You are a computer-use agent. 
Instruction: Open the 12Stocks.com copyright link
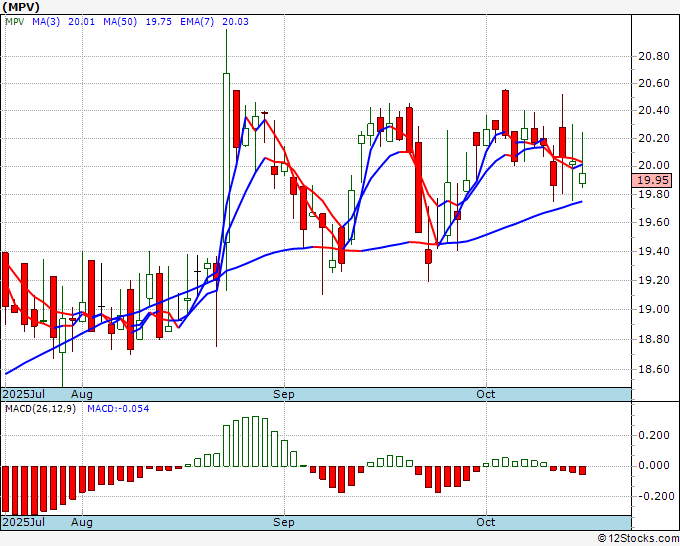point(638,539)
